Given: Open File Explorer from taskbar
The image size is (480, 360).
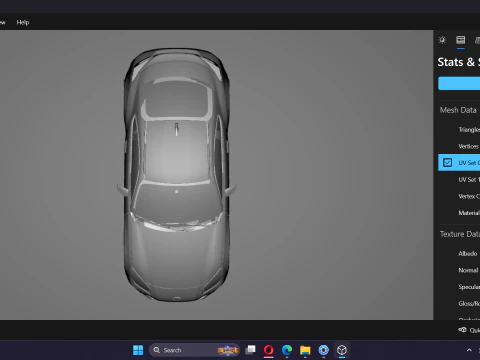Looking at the screenshot, I should click(x=305, y=350).
